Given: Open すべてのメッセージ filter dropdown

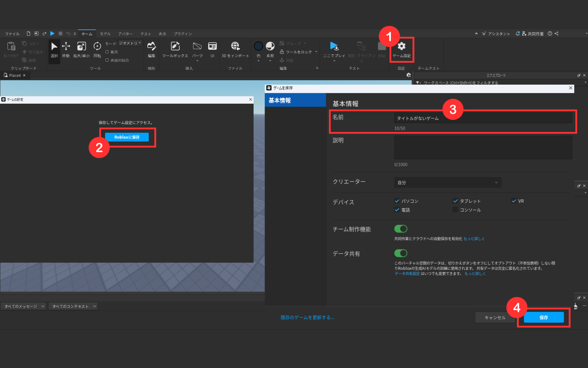Looking at the screenshot, I should (23, 306).
